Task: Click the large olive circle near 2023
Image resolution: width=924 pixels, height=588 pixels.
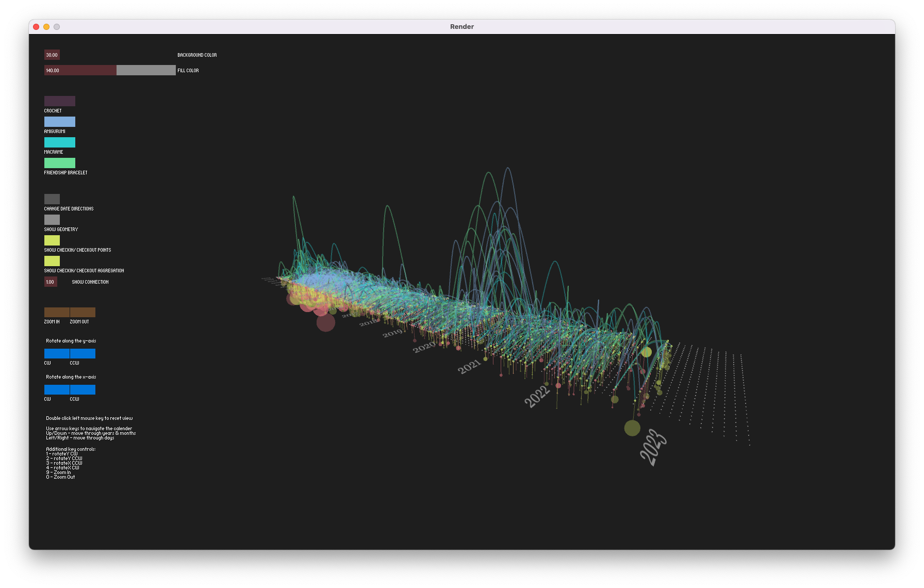Action: coord(632,428)
